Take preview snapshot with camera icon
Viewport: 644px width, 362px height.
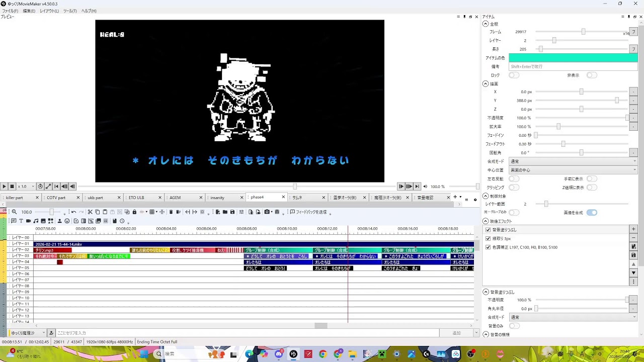266,212
